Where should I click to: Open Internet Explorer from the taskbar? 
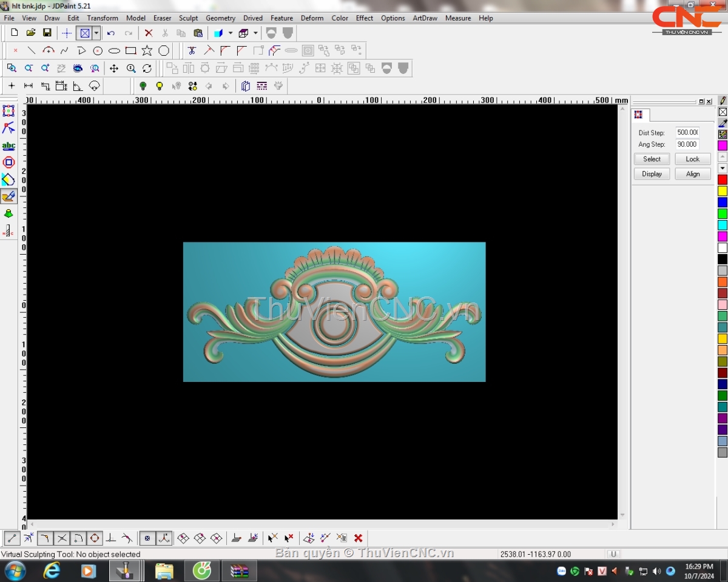click(x=52, y=571)
